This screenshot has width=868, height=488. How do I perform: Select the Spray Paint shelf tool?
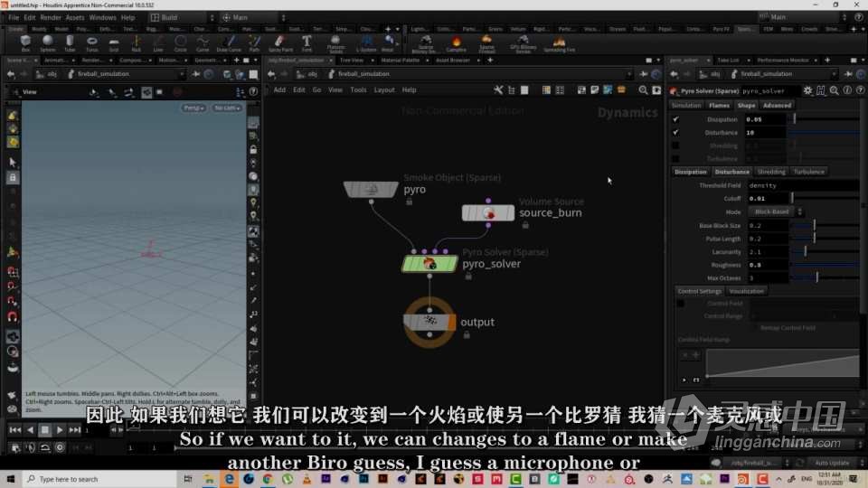(280, 43)
